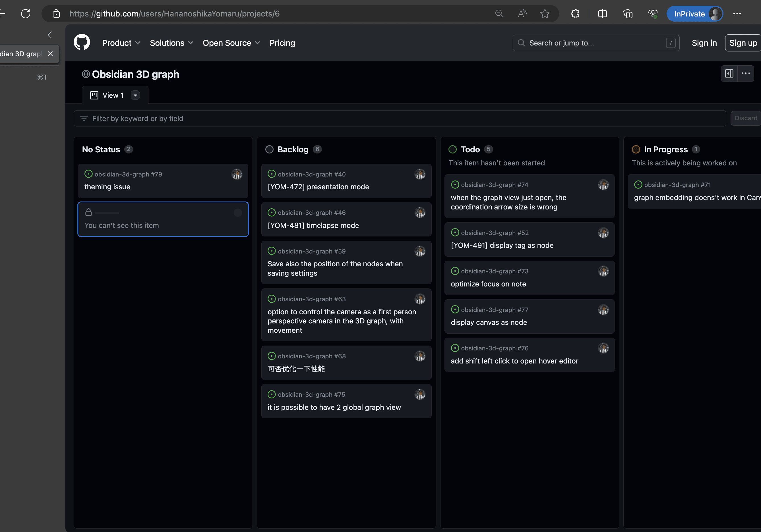Click assignee avatar on issue #76 card
This screenshot has width=761, height=532.
(603, 348)
